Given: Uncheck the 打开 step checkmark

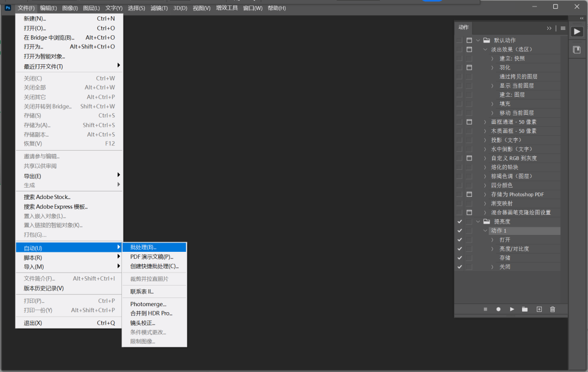Looking at the screenshot, I should pos(460,240).
